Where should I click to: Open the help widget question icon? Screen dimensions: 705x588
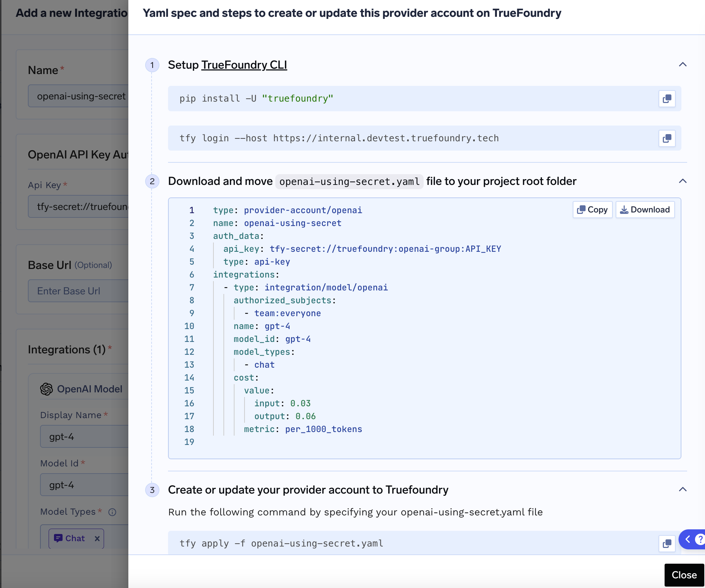tap(700, 539)
